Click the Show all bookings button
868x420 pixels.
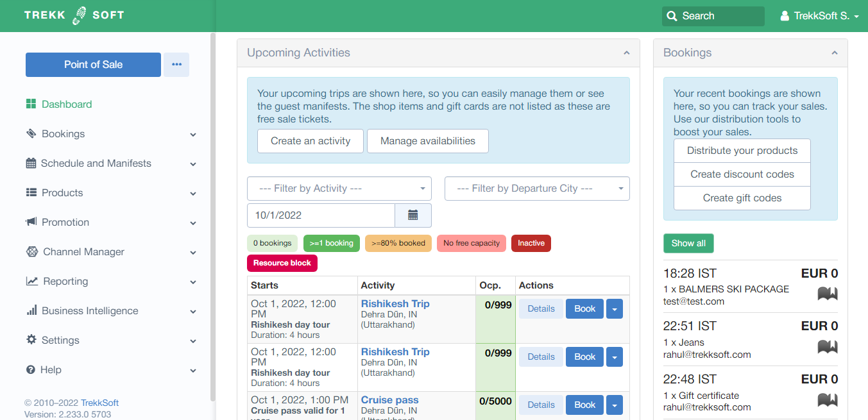coord(688,244)
